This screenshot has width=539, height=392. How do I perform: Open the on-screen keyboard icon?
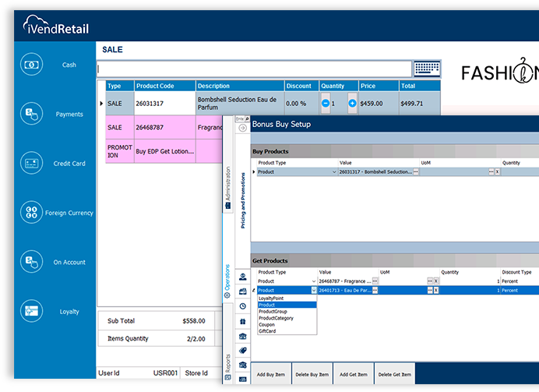427,69
